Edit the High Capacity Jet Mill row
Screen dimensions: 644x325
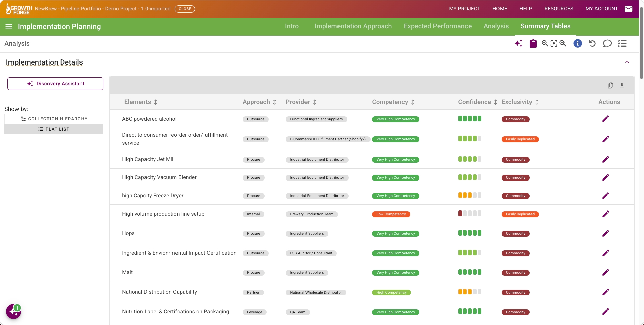[x=606, y=159]
